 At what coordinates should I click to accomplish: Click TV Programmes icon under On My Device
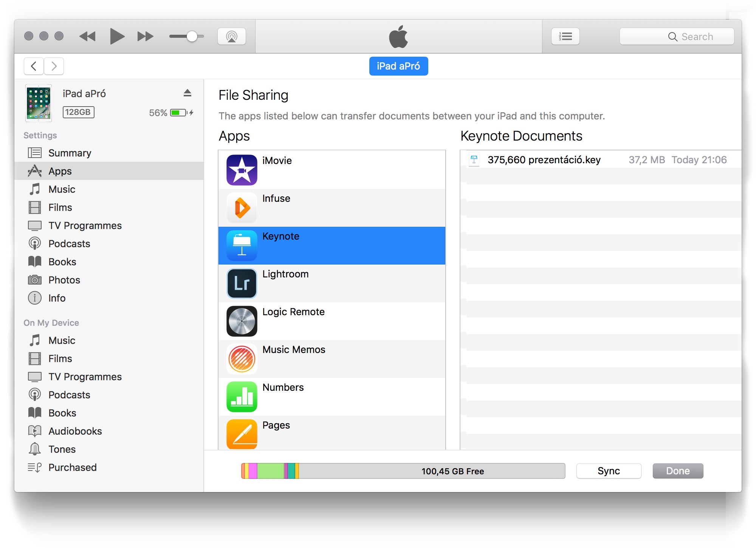35,376
